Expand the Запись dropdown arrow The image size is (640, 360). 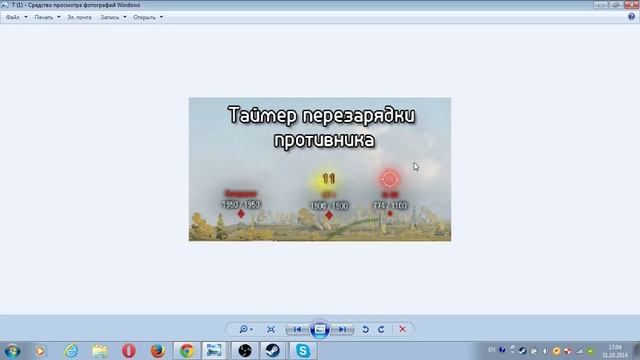(124, 17)
